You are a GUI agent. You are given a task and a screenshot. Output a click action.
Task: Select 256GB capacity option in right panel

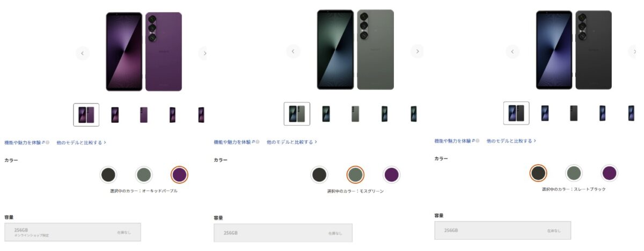503,230
